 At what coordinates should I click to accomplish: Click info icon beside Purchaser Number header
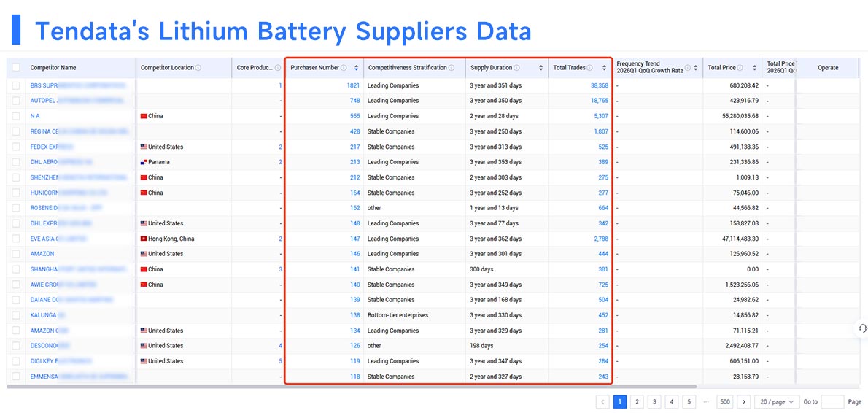(344, 68)
